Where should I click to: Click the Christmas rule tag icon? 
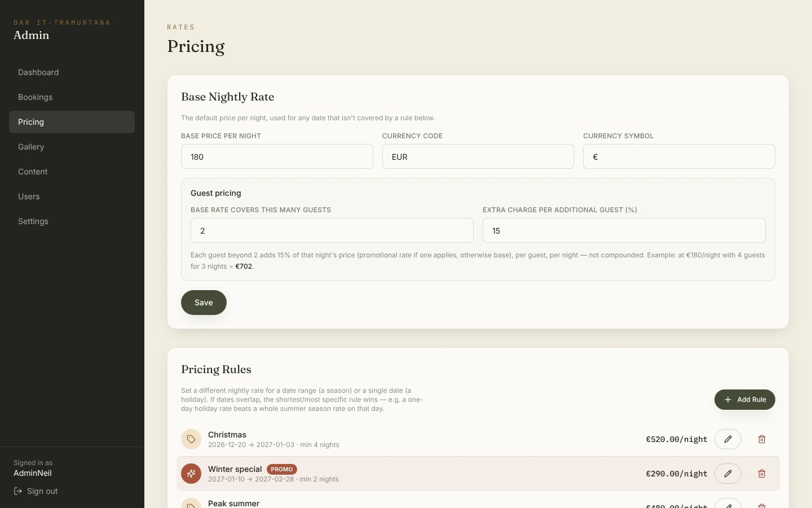coord(191,439)
